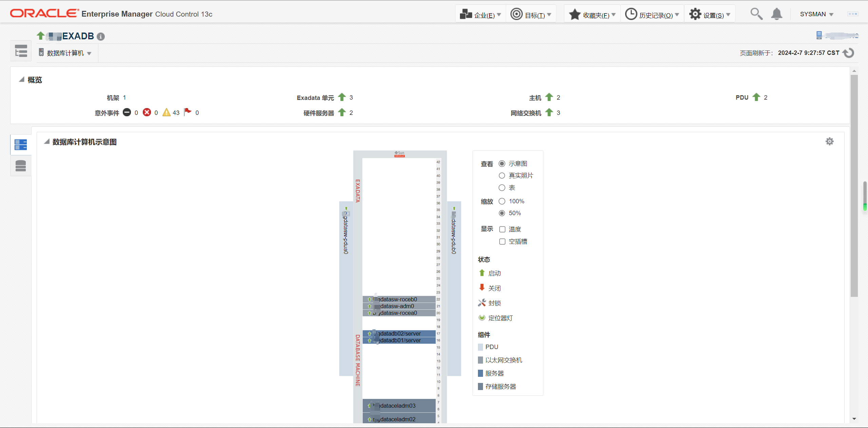The height and width of the screenshot is (428, 868).
Task: Click the page refresh arrow icon
Action: tap(849, 53)
